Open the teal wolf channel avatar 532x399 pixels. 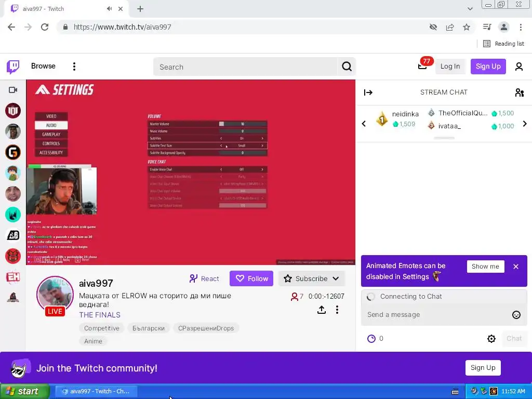click(13, 215)
